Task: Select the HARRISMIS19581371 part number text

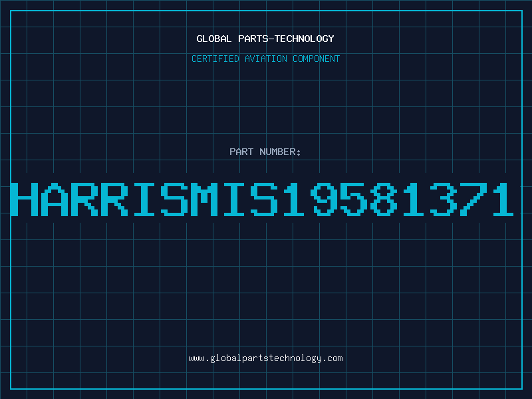Action: pyautogui.click(x=262, y=199)
